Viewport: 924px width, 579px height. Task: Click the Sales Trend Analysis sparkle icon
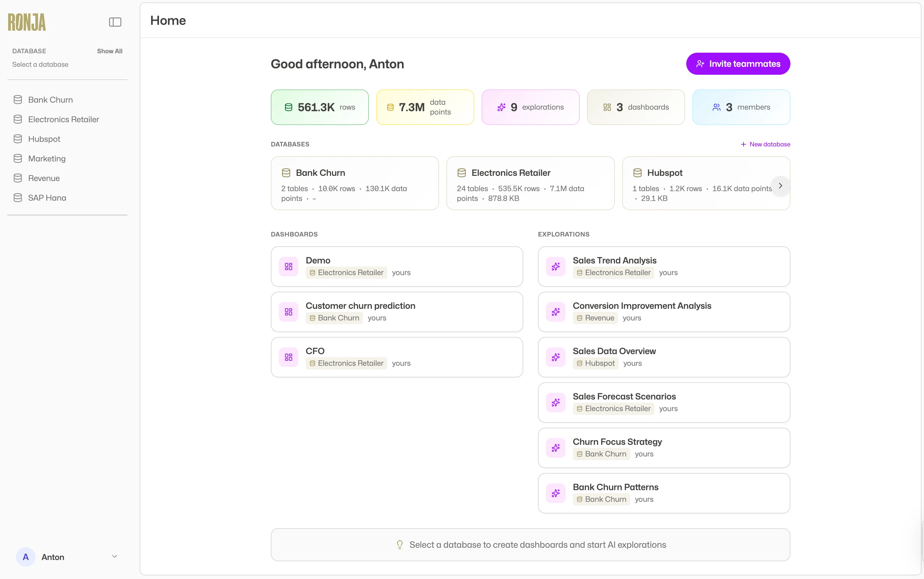click(x=555, y=267)
